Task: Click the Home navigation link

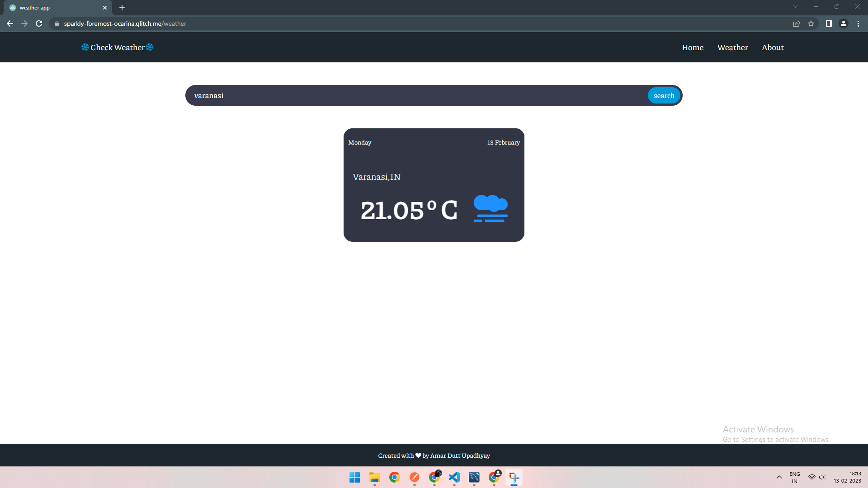Action: coord(692,47)
